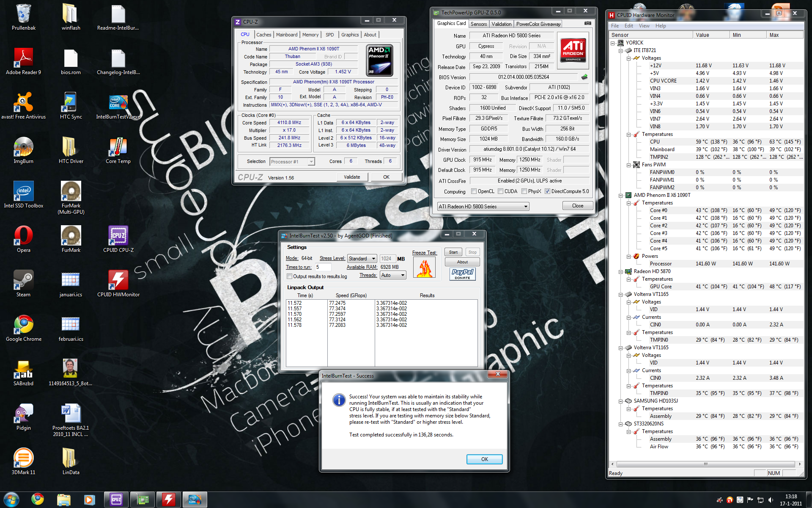
Task: Open 3DMark 11 desktop icon
Action: point(23,461)
